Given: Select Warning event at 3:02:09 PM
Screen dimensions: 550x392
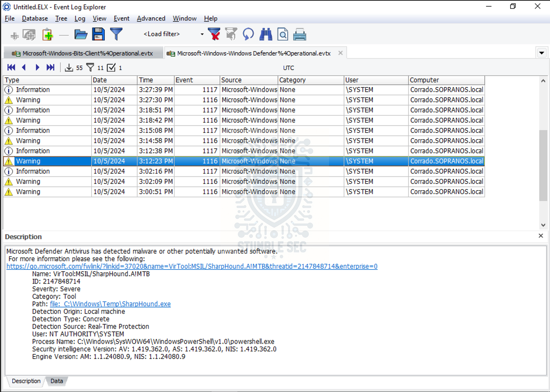Looking at the screenshot, I should [x=244, y=182].
